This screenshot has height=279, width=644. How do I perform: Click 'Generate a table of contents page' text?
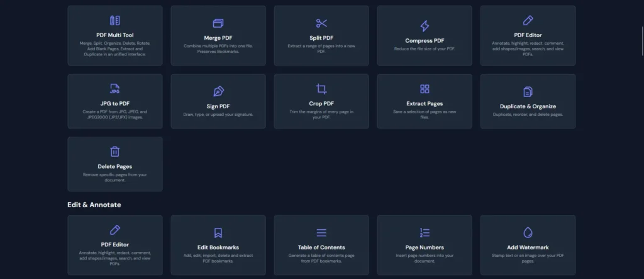[x=321, y=258]
